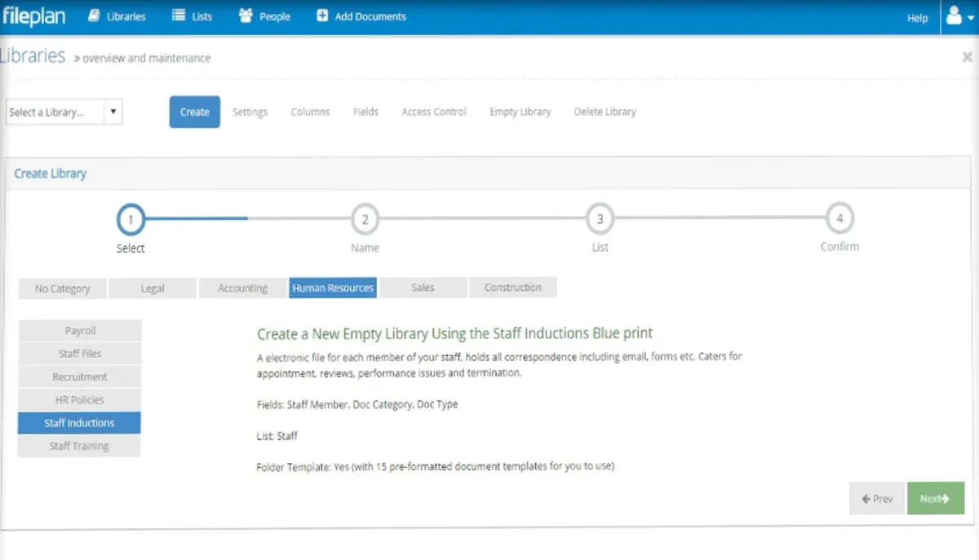Close the Libraries overview panel

pos(967,57)
